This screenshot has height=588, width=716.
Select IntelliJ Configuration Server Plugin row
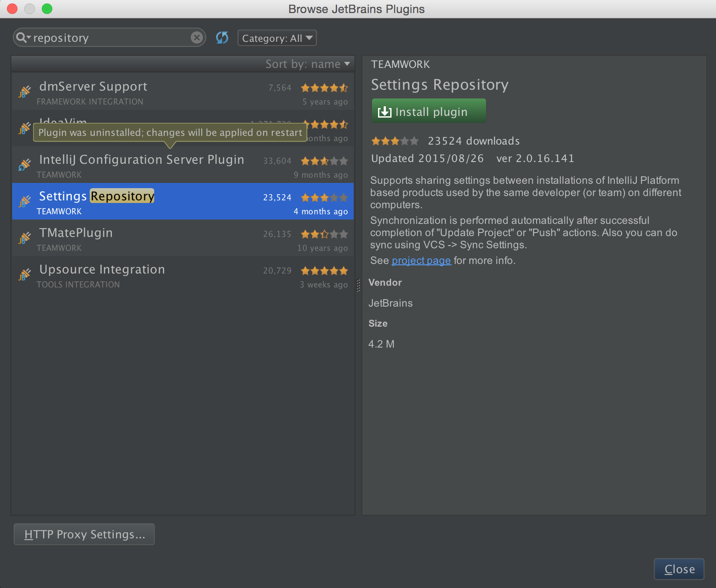click(183, 165)
